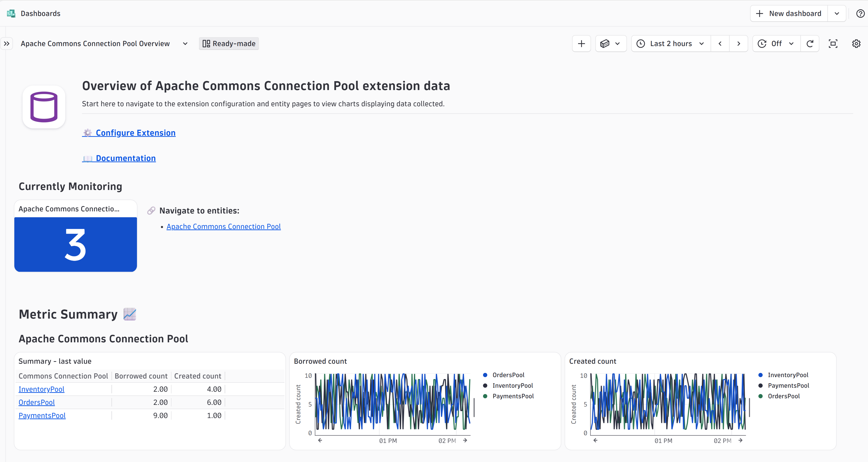Sort by Created count column header
This screenshot has height=462, width=868.
click(198, 376)
